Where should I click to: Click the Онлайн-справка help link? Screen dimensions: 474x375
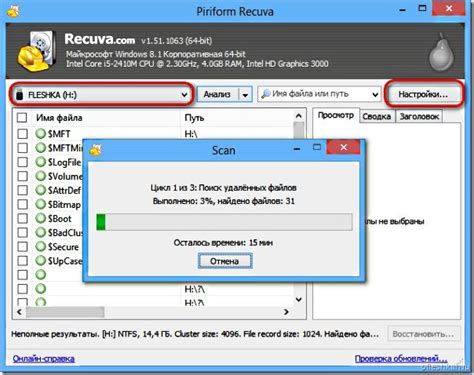coord(44,359)
